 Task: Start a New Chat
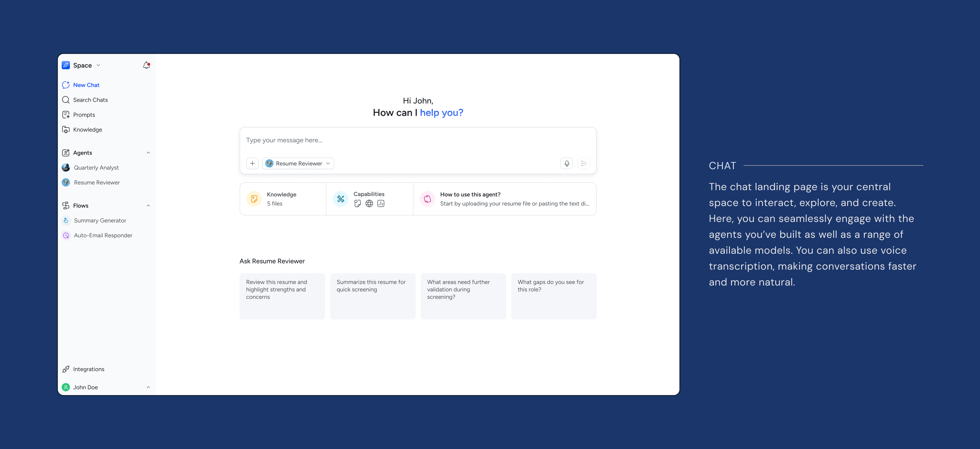pyautogui.click(x=86, y=85)
